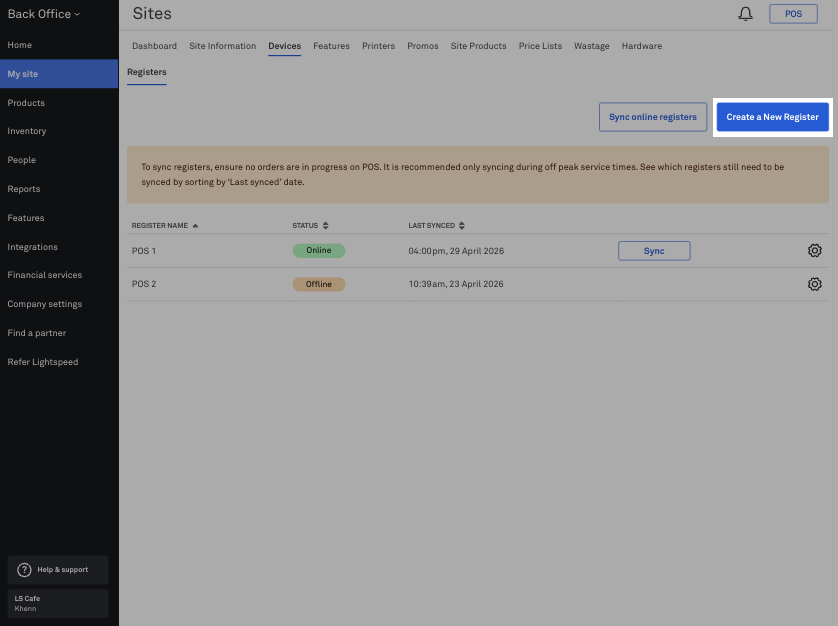Switch to the Hardware tab
The image size is (838, 626).
pos(641,46)
